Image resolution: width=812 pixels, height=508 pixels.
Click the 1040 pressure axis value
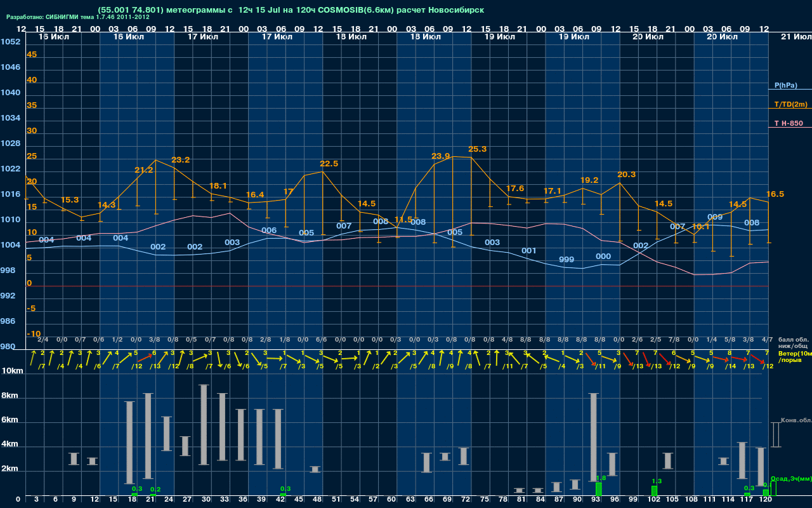[x=10, y=93]
